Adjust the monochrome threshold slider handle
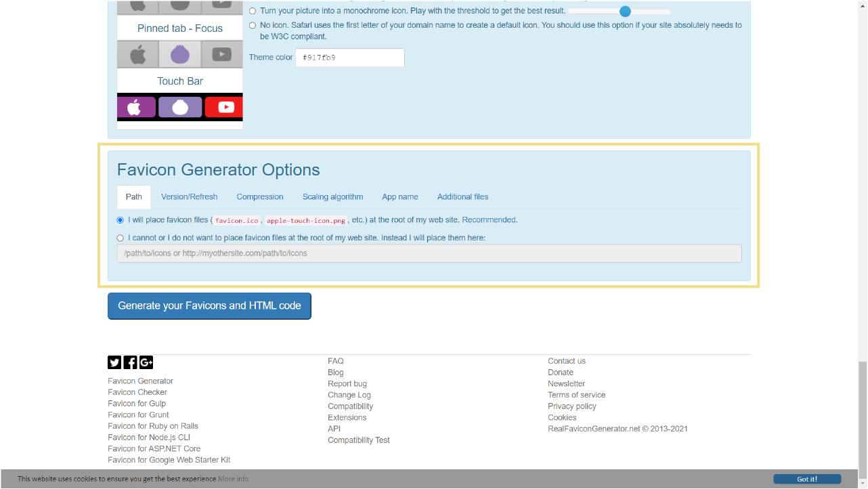The width and height of the screenshot is (868, 489). click(x=625, y=12)
